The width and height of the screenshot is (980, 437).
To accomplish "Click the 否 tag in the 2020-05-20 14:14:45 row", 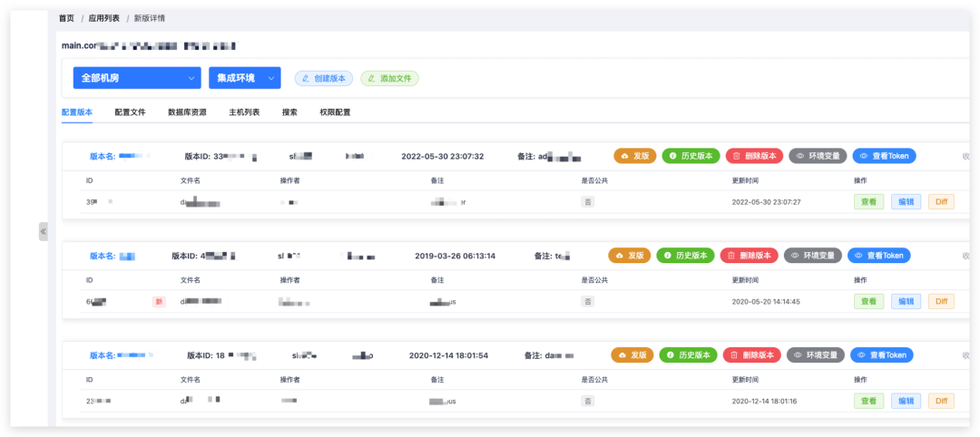I will [x=587, y=302].
